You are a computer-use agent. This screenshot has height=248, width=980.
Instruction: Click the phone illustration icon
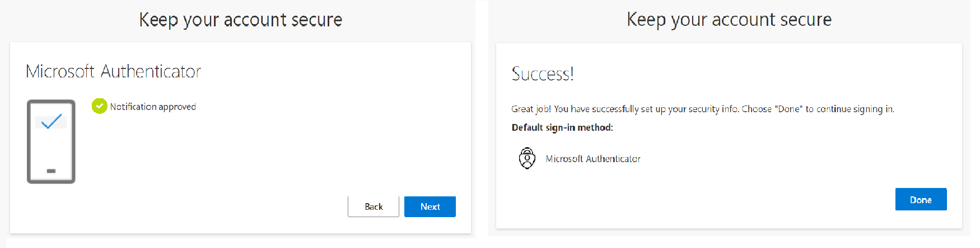click(x=51, y=142)
